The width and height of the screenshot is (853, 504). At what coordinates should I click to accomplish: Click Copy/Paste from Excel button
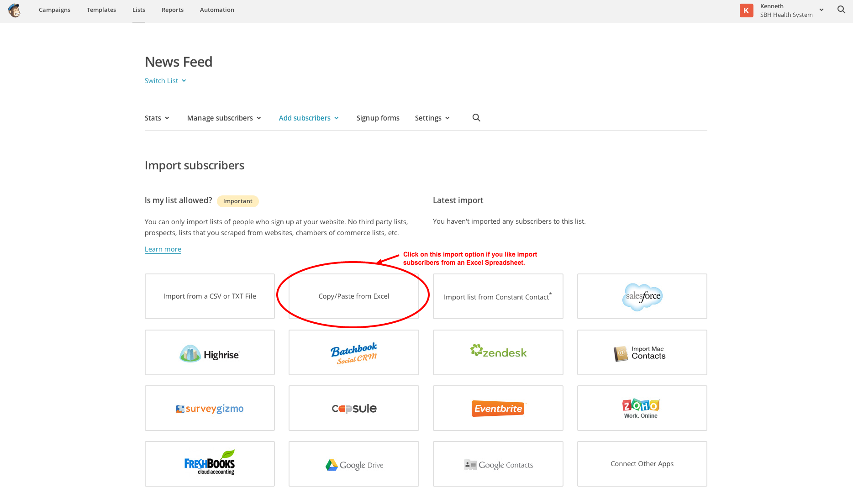coord(353,296)
